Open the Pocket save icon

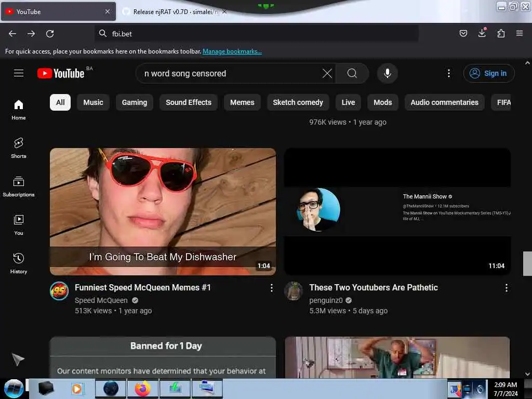463,33
